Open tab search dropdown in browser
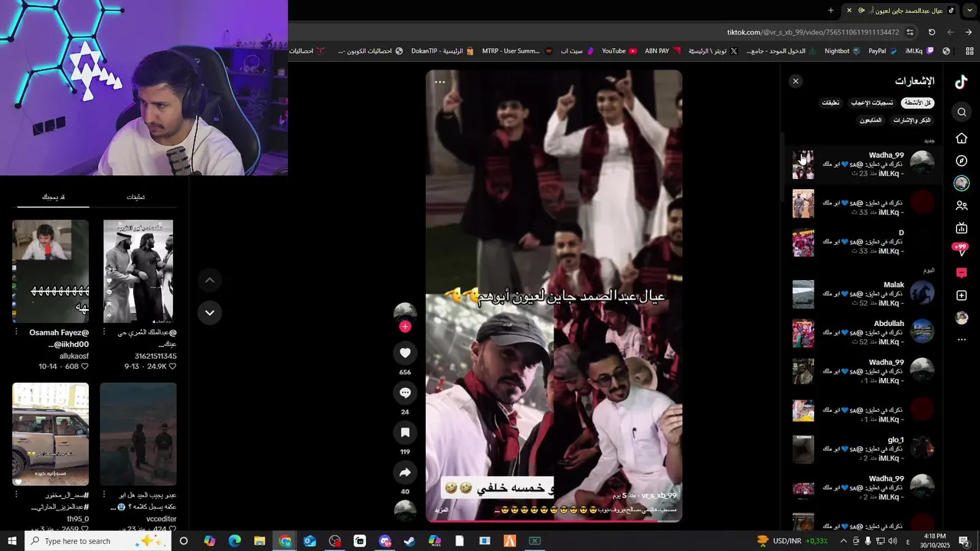Viewport: 980px width, 551px height. [969, 10]
